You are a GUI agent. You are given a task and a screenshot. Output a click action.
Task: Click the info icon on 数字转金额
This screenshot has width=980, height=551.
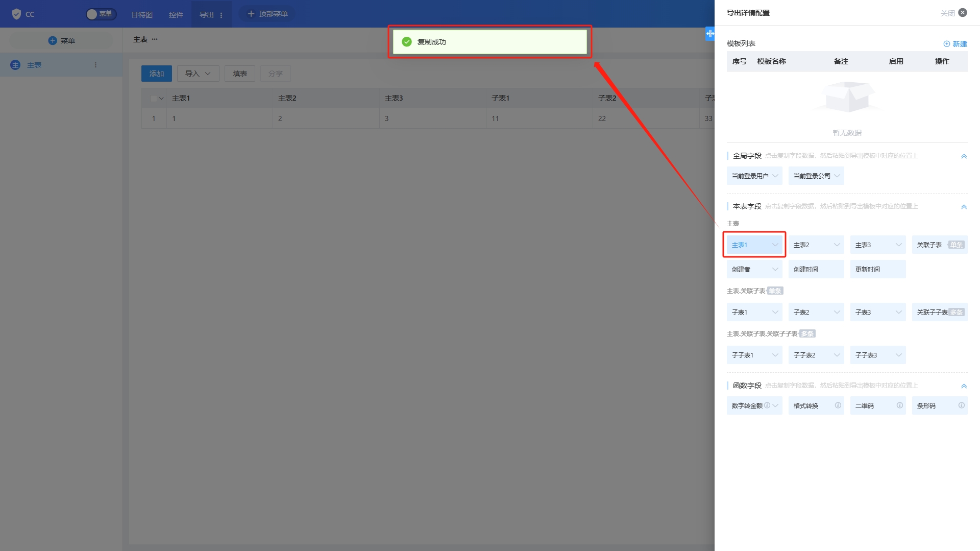(767, 405)
